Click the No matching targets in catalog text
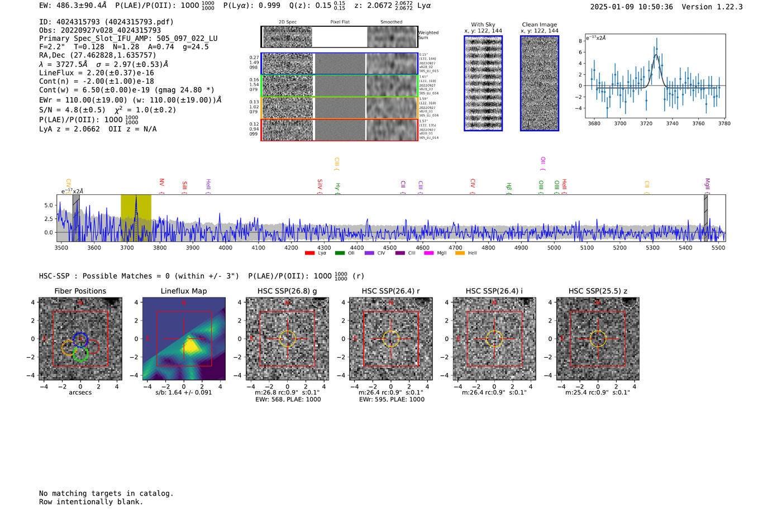 coord(106,493)
